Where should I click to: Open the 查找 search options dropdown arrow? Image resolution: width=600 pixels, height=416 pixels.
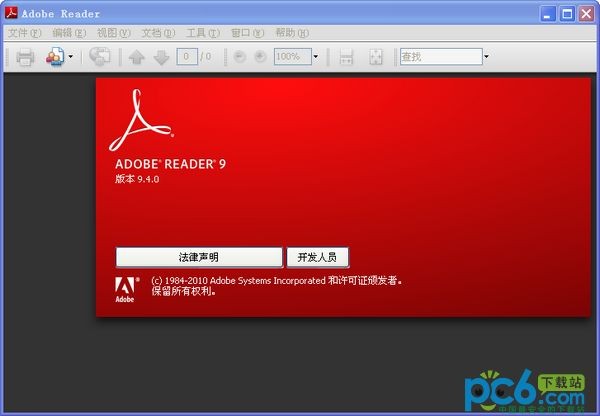pyautogui.click(x=486, y=57)
